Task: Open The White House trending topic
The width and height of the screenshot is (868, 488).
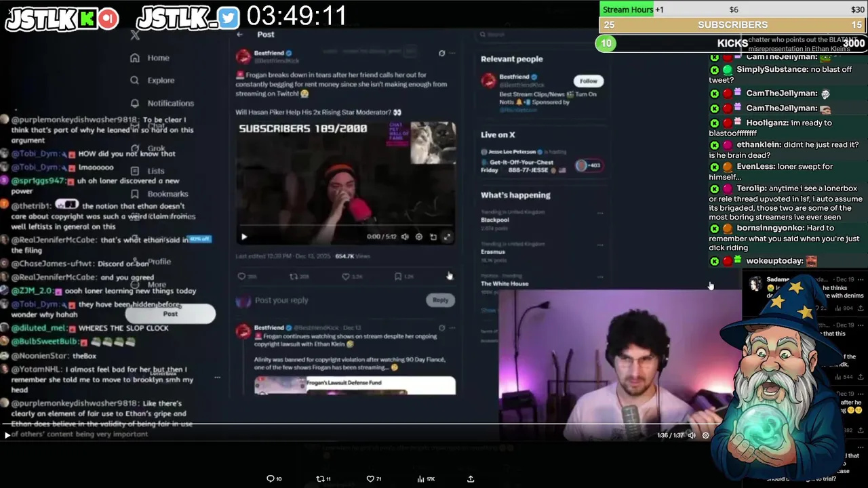Action: (x=505, y=283)
